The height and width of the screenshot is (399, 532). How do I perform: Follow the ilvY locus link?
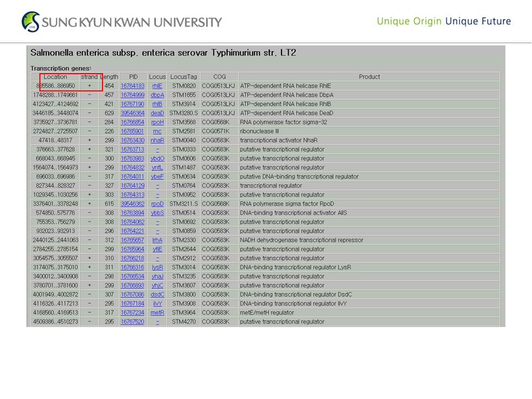coord(157,304)
